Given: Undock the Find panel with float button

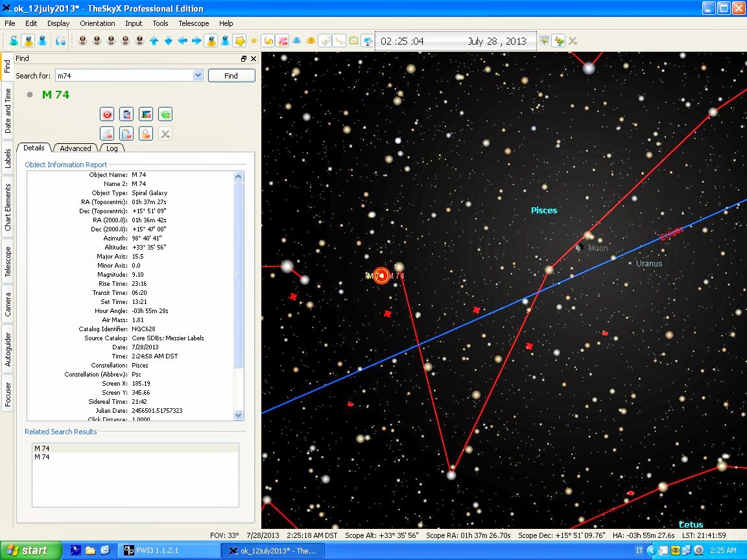Looking at the screenshot, I should click(244, 58).
